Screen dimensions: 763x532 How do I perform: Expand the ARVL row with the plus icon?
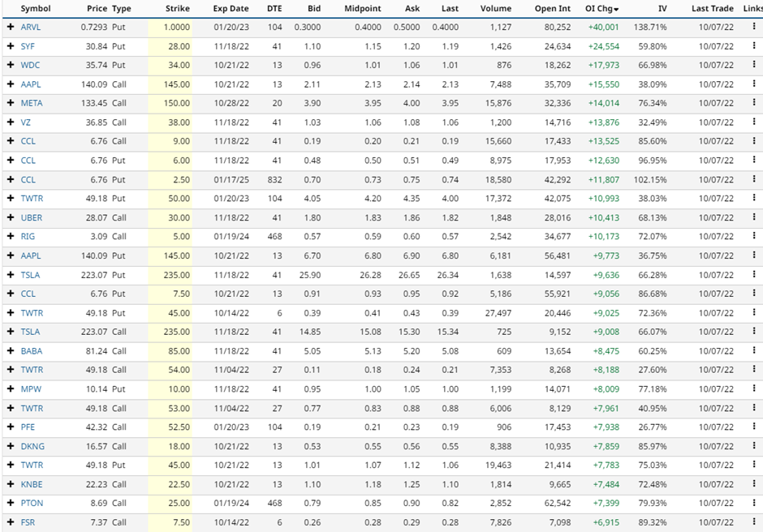tap(11, 27)
